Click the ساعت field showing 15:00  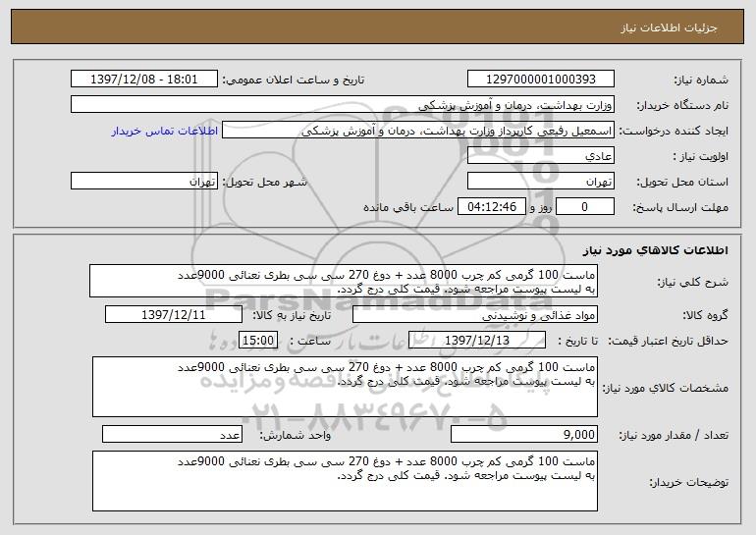[x=258, y=341]
